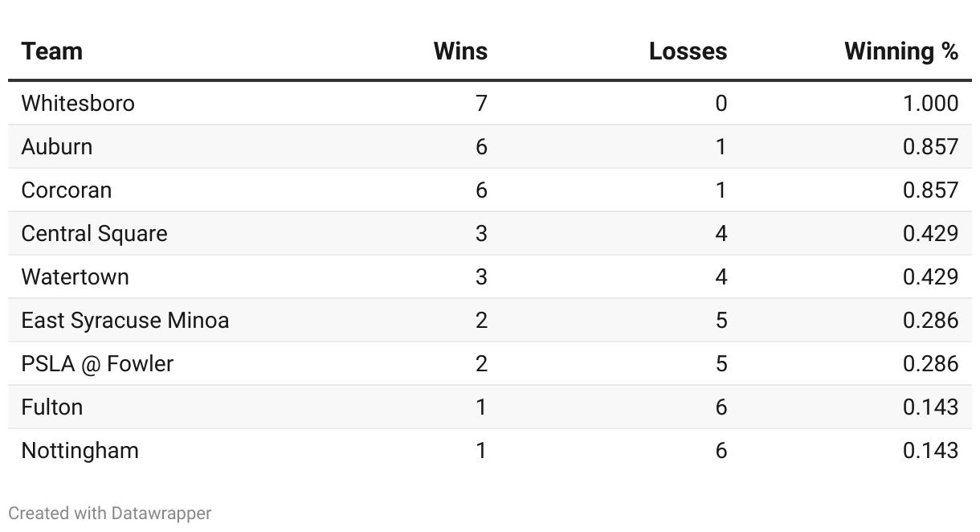980x532 pixels.
Task: Select the Central Square team name
Action: click(x=95, y=234)
